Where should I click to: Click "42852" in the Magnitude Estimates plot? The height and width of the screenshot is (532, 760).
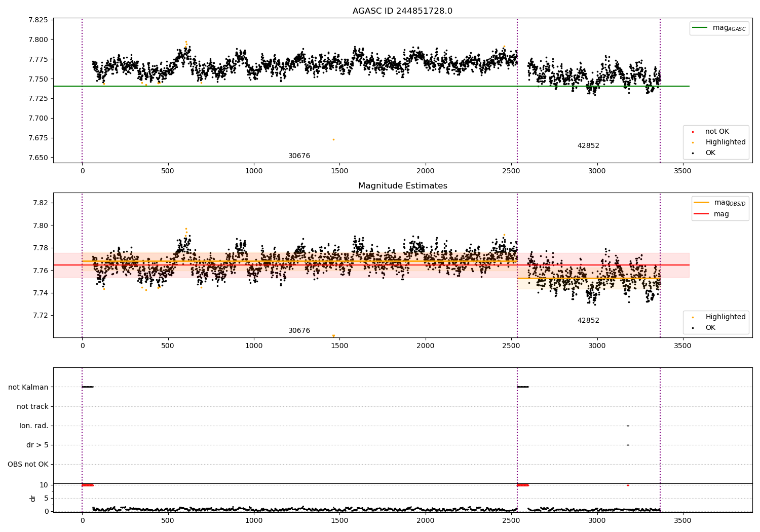pos(588,321)
